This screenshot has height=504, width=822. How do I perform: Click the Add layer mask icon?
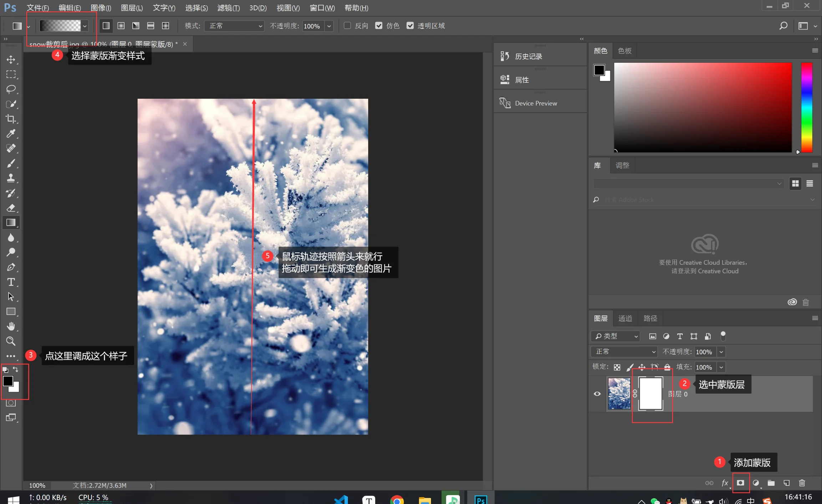(x=741, y=483)
